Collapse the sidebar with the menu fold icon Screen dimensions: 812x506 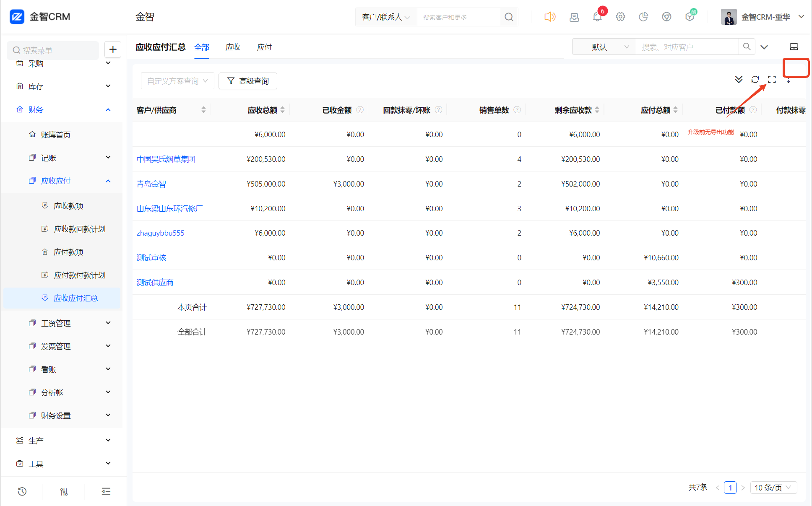[106, 491]
